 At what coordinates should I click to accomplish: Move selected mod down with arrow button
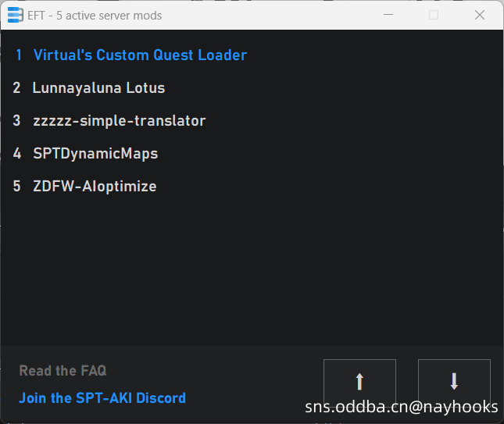coord(454,382)
